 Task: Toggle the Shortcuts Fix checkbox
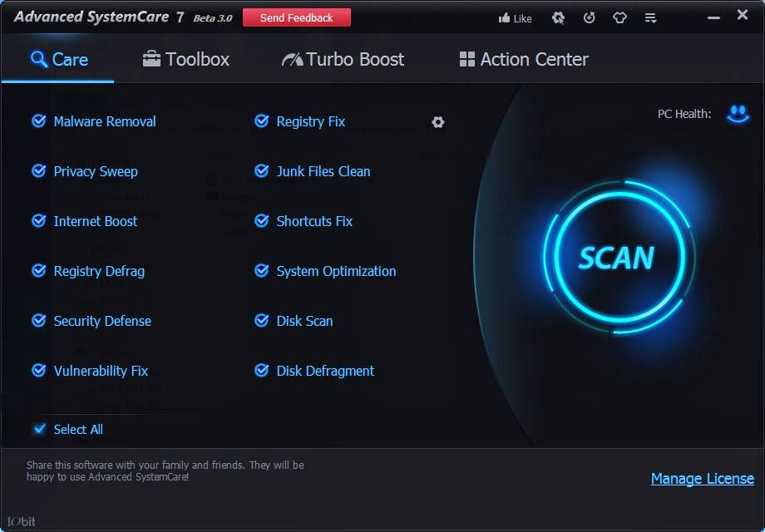(x=261, y=220)
